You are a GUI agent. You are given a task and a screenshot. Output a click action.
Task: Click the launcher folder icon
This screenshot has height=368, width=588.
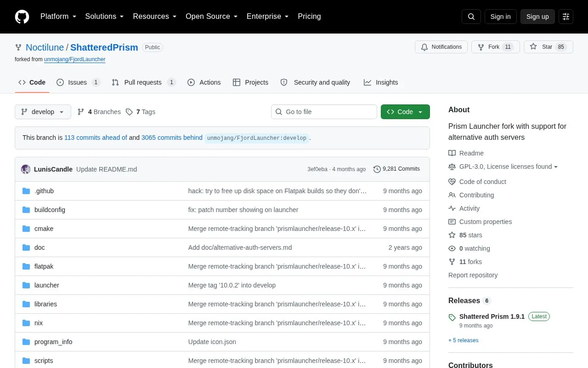[26, 285]
